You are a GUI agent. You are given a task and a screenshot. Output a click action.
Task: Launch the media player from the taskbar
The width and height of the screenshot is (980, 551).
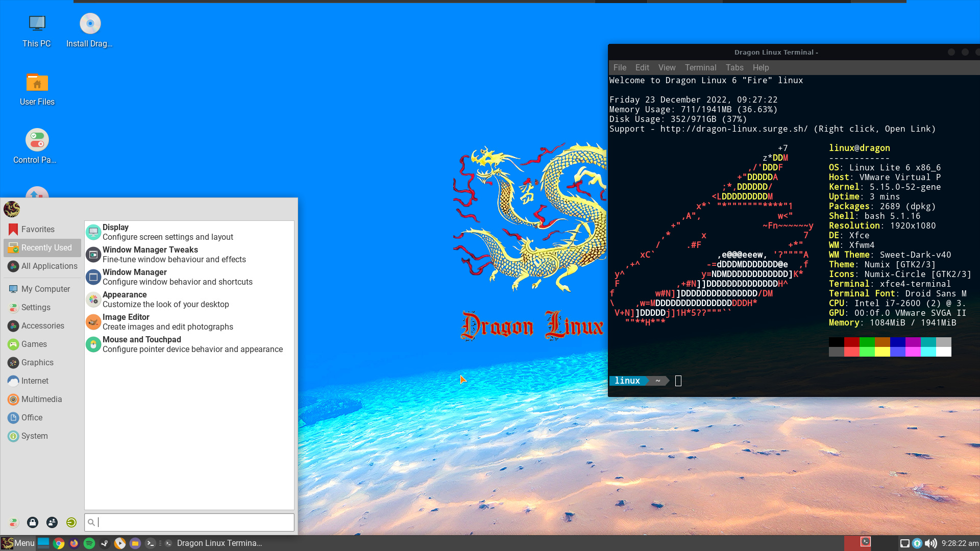pos(120,543)
